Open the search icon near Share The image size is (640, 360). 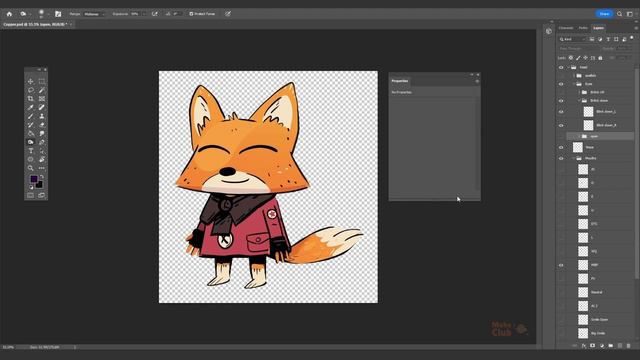point(620,14)
